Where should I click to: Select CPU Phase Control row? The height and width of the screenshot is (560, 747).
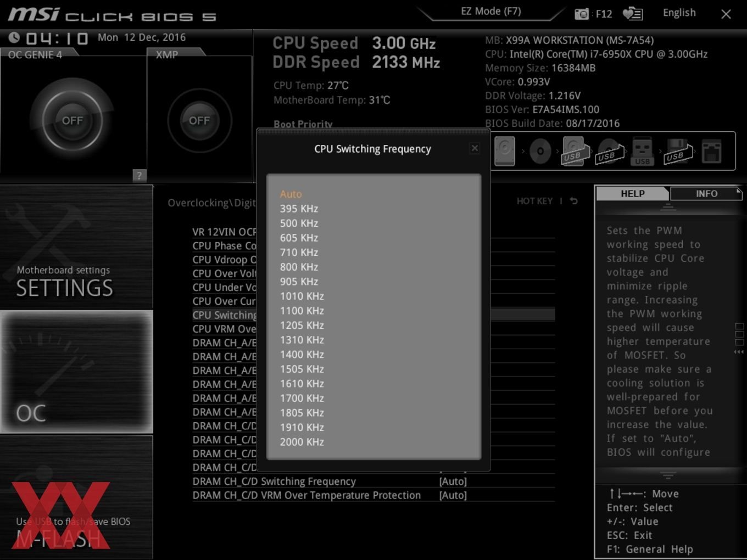[x=224, y=245]
